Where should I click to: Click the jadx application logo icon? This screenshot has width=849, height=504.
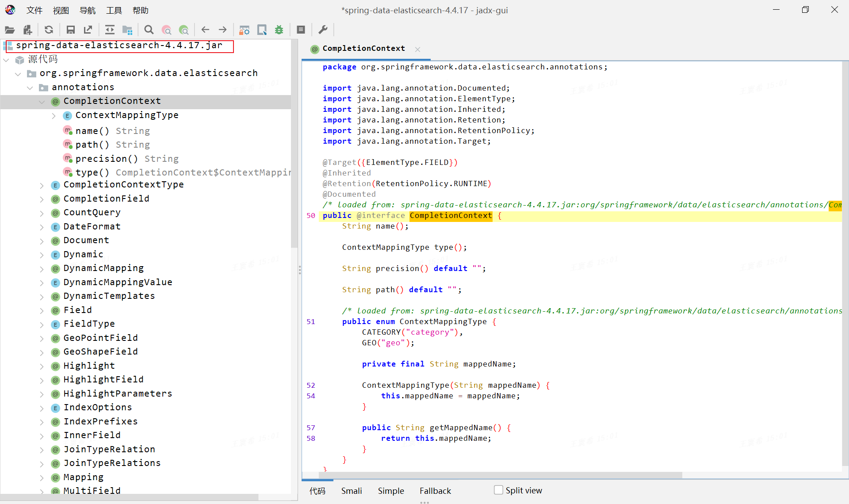pyautogui.click(x=10, y=10)
